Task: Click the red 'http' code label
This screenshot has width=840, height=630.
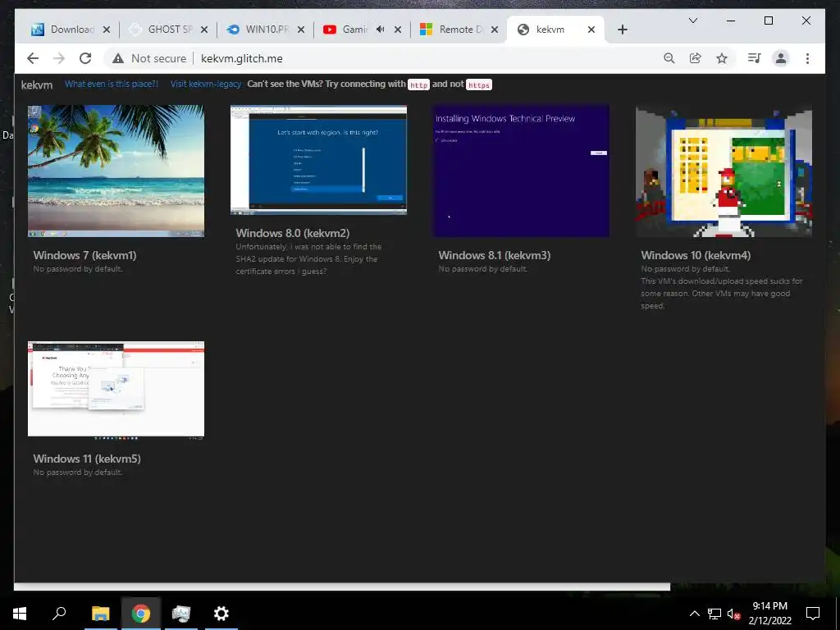Action: pyautogui.click(x=419, y=84)
